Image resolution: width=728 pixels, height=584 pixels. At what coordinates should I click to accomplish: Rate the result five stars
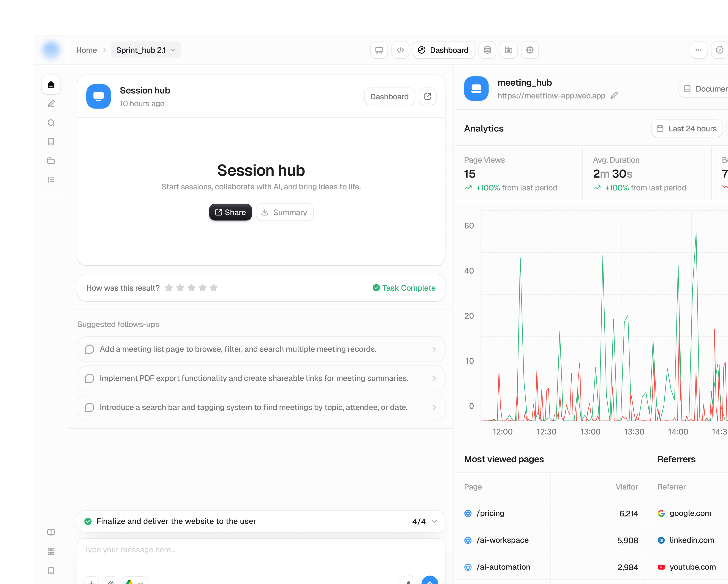[x=213, y=288]
